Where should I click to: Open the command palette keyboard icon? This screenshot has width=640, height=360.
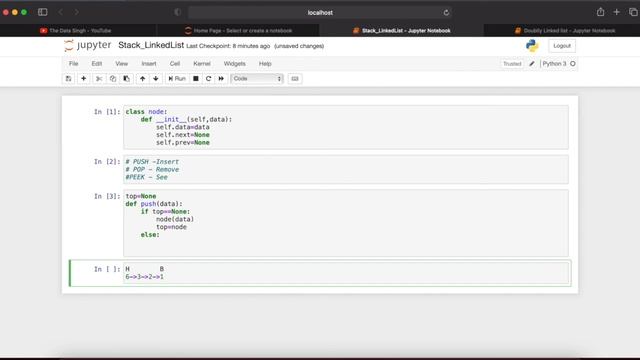(x=295, y=78)
